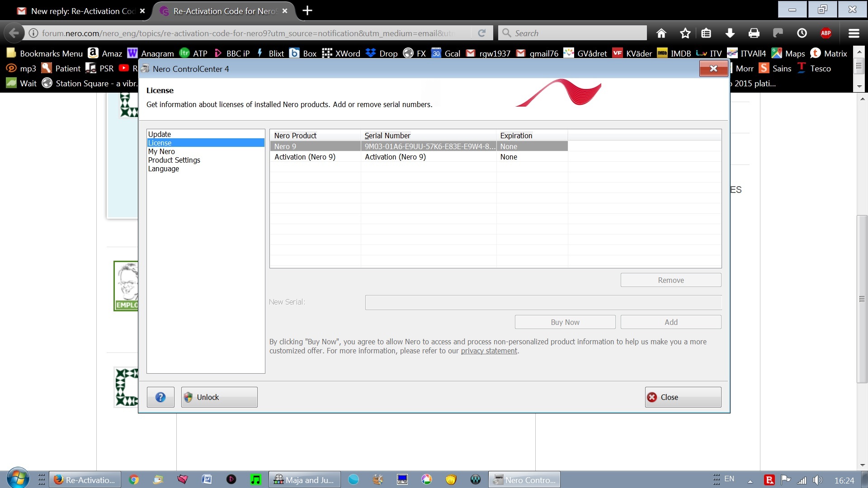This screenshot has height=488, width=868.
Task: Go to the browser home page
Action: [x=661, y=33]
